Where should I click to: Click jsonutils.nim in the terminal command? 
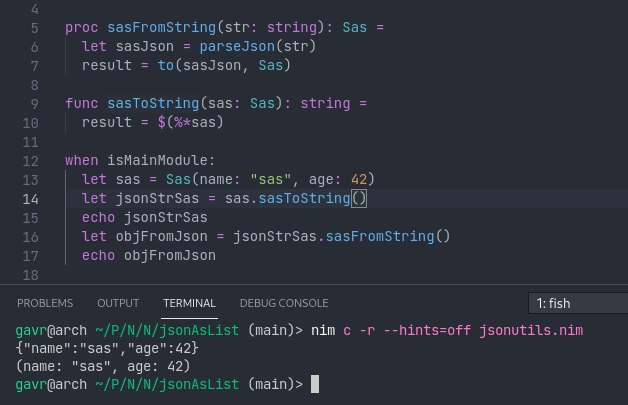[x=531, y=330]
